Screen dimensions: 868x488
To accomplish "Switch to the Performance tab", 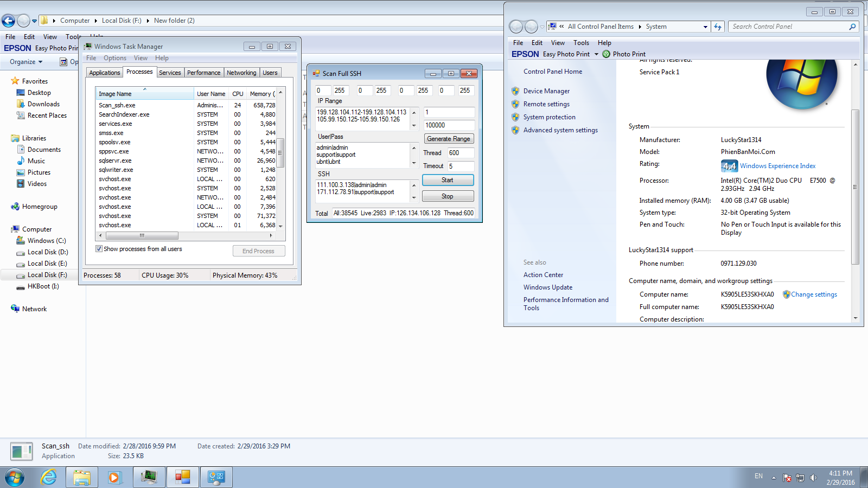I will (x=203, y=73).
